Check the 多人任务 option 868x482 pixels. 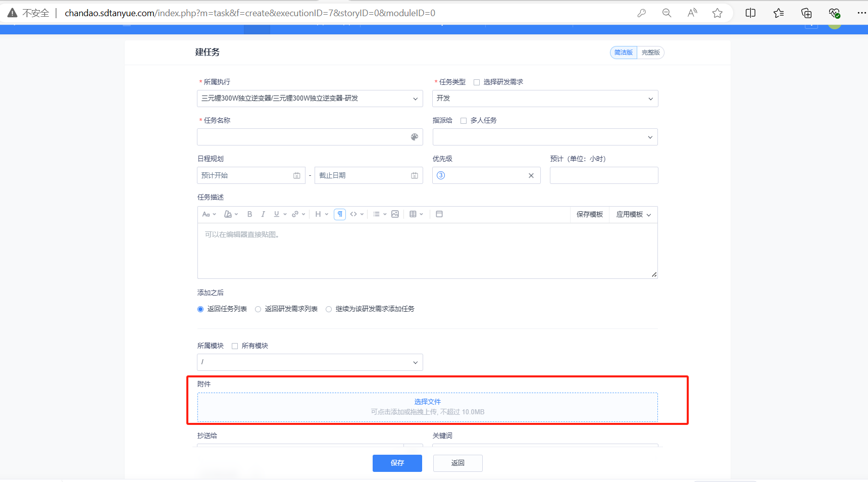(464, 121)
